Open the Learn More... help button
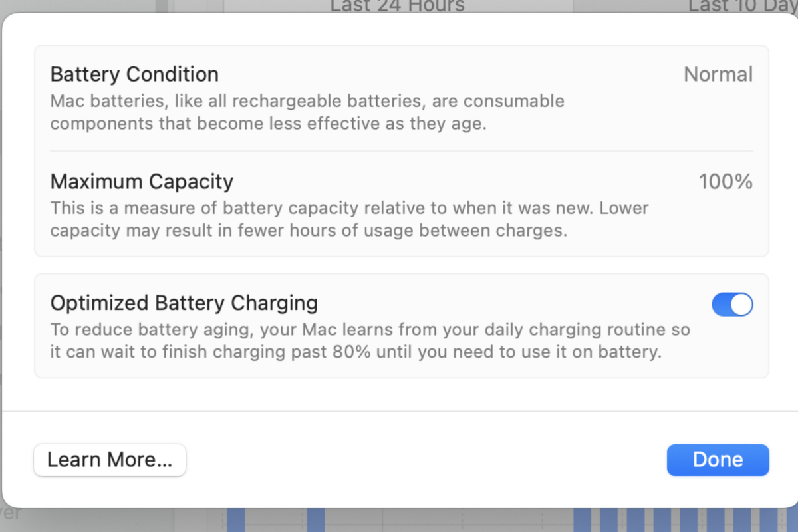This screenshot has height=532, width=798. pyautogui.click(x=110, y=460)
